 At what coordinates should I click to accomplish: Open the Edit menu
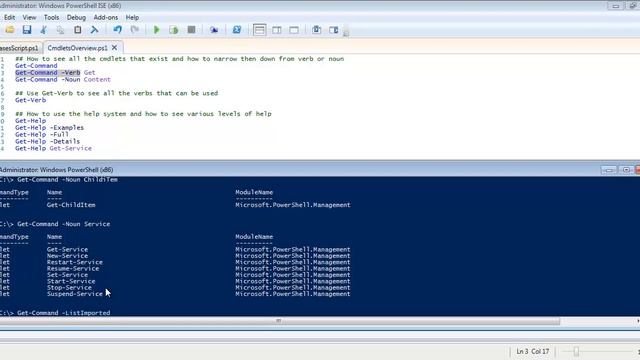[9, 18]
